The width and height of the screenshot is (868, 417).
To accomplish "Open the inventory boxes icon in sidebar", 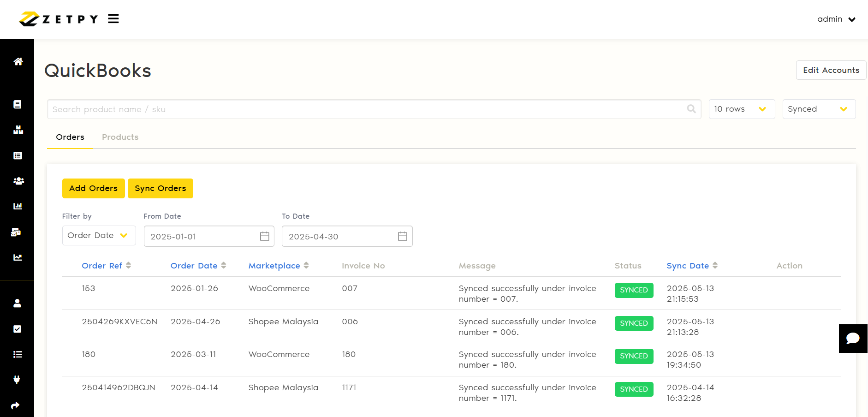I will pyautogui.click(x=18, y=130).
